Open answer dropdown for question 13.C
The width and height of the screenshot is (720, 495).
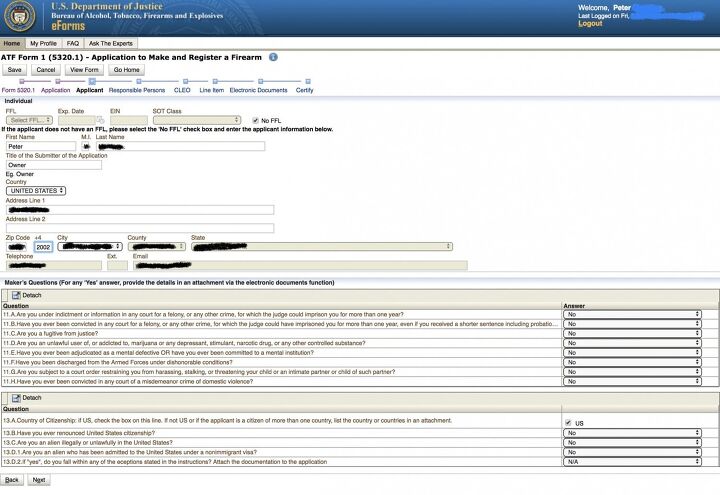tap(632, 443)
